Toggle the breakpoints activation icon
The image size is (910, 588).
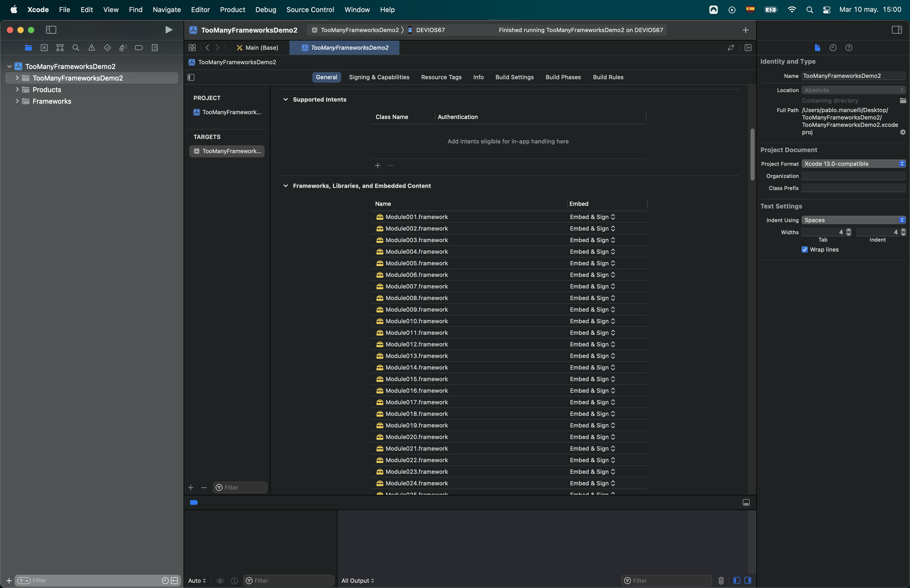click(194, 502)
